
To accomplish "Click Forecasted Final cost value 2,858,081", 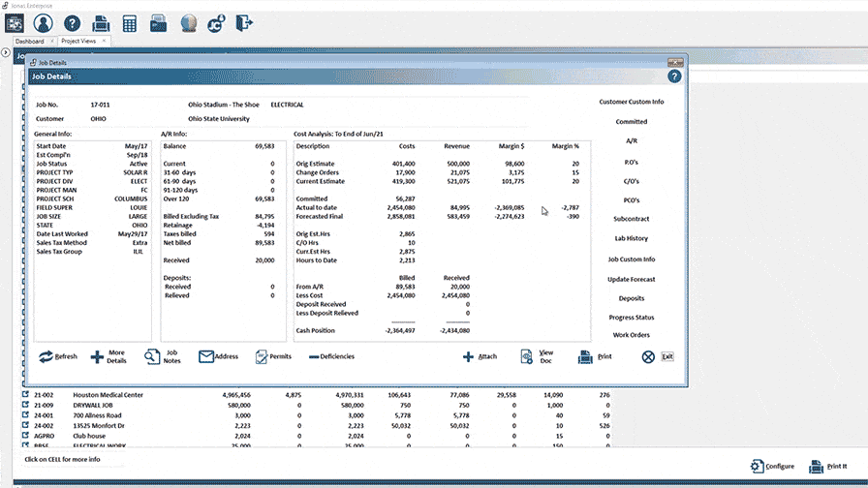I will click(x=401, y=216).
